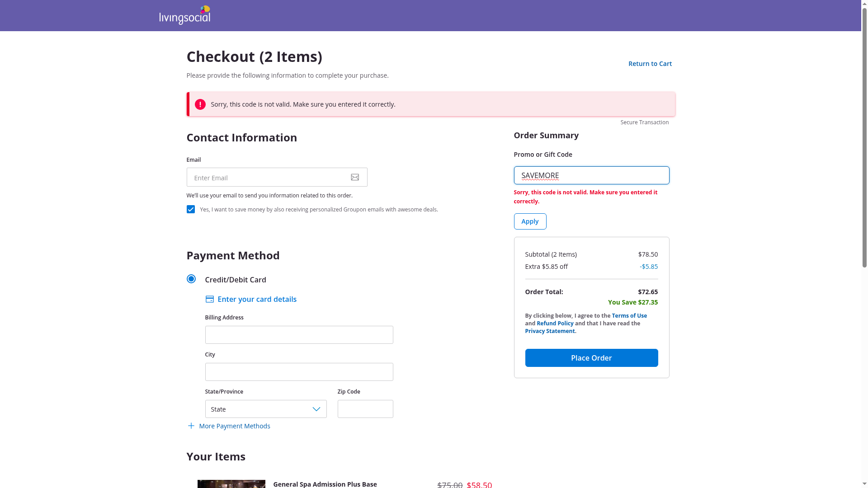Open the Refund Policy link
The image size is (868, 488).
click(555, 324)
